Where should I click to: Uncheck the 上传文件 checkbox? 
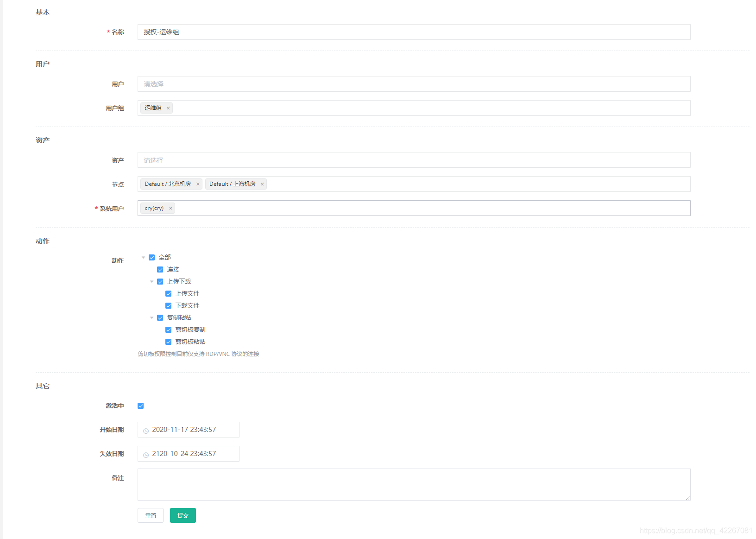[168, 293]
